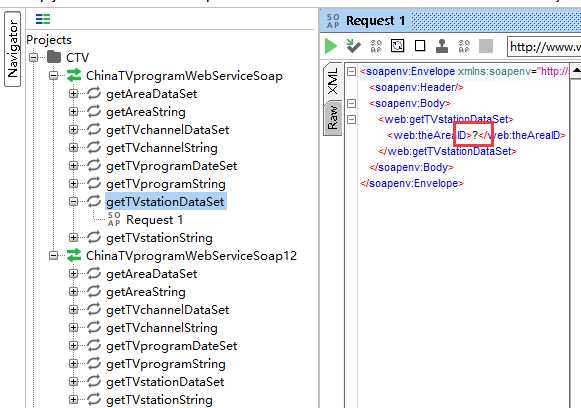Collapse the ChinaTVprogramWebServiceSoap12 interface node

(x=54, y=256)
